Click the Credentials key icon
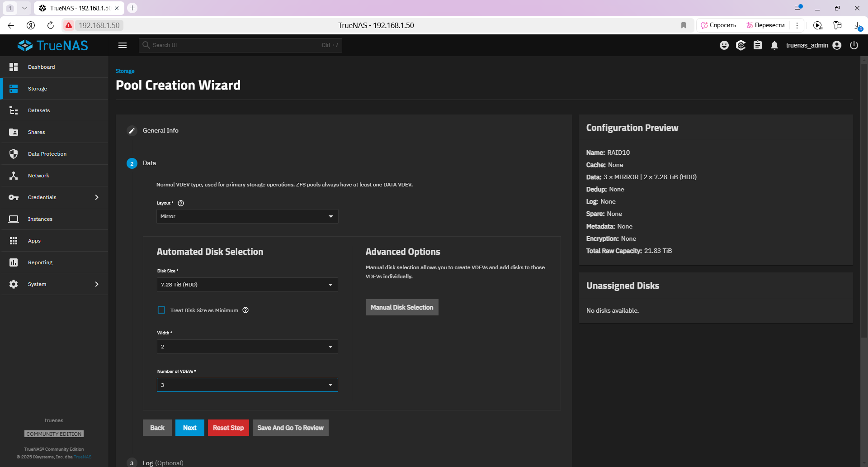The height and width of the screenshot is (467, 868). click(14, 197)
